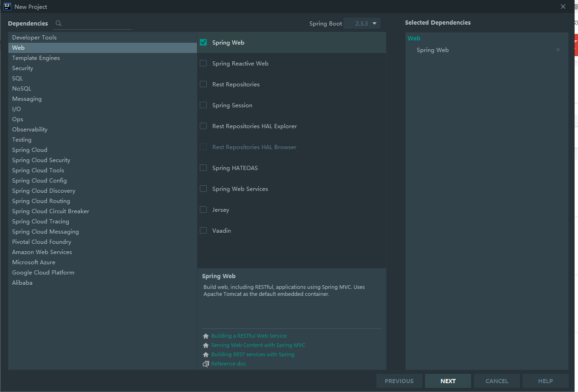This screenshot has width=578, height=392.
Task: Select Spring Cloud Messaging category
Action: (103, 232)
